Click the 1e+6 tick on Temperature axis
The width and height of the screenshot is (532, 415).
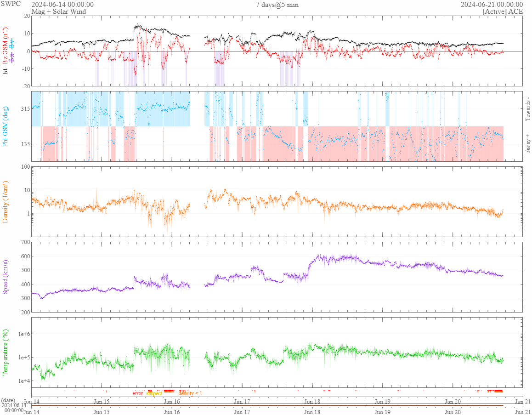point(23,334)
